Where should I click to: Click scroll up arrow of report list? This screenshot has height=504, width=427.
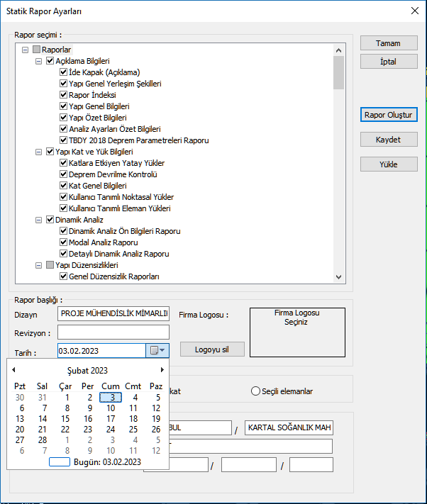[x=338, y=50]
